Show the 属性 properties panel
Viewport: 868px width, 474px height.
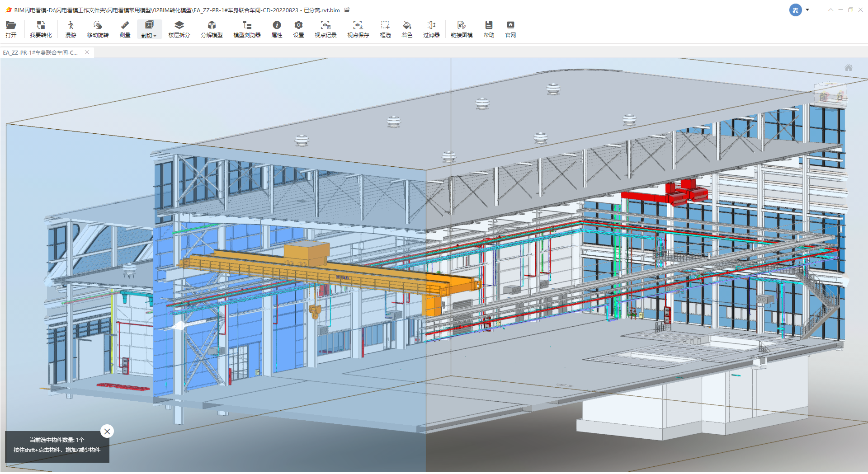click(x=277, y=29)
